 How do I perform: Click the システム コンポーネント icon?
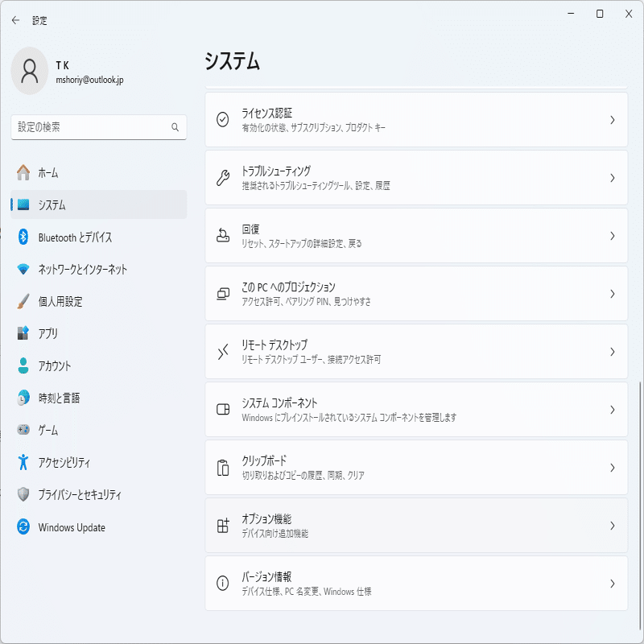223,410
